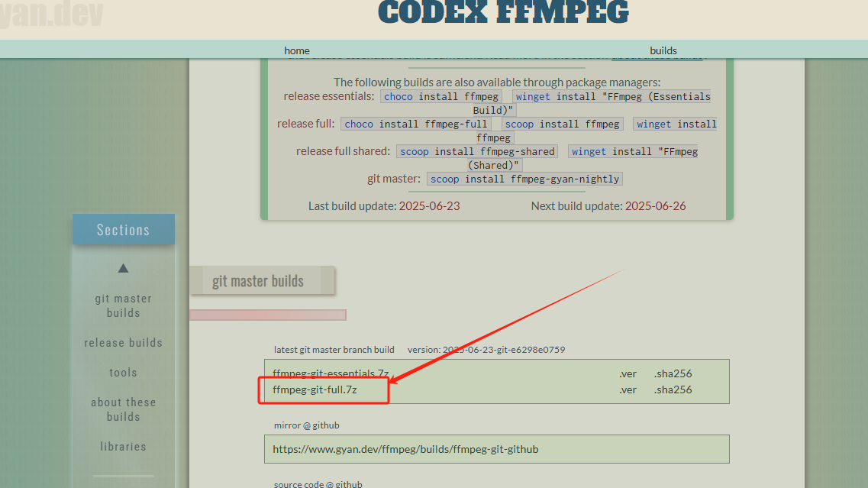Click latest git master branch build label
The width and height of the screenshot is (868, 488).
pyautogui.click(x=334, y=350)
